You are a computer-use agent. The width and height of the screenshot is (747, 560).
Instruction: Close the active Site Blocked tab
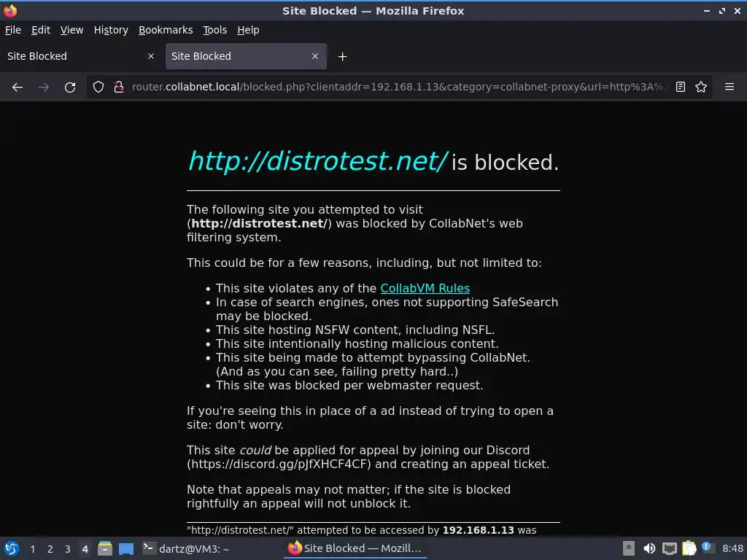(x=315, y=56)
